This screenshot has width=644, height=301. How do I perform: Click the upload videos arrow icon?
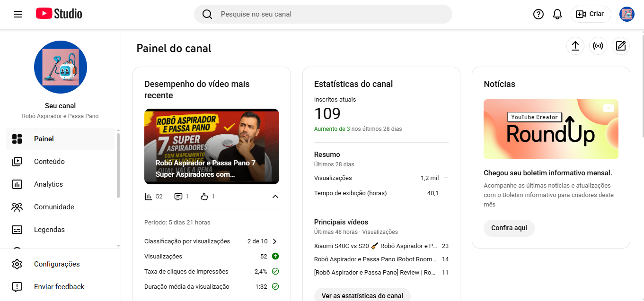point(575,46)
